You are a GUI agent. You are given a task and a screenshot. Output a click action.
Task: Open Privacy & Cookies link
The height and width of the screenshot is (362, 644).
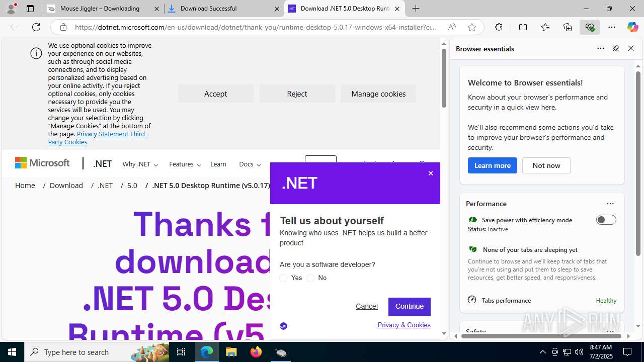[404, 325]
